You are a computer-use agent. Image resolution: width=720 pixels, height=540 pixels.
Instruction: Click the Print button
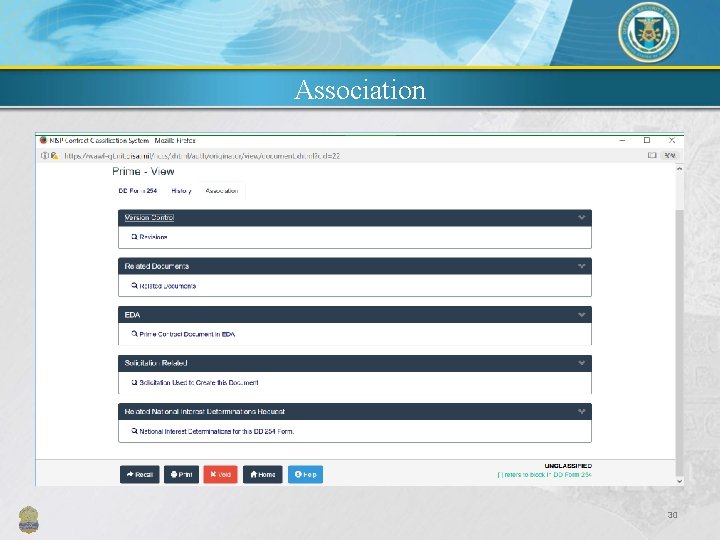tap(181, 474)
